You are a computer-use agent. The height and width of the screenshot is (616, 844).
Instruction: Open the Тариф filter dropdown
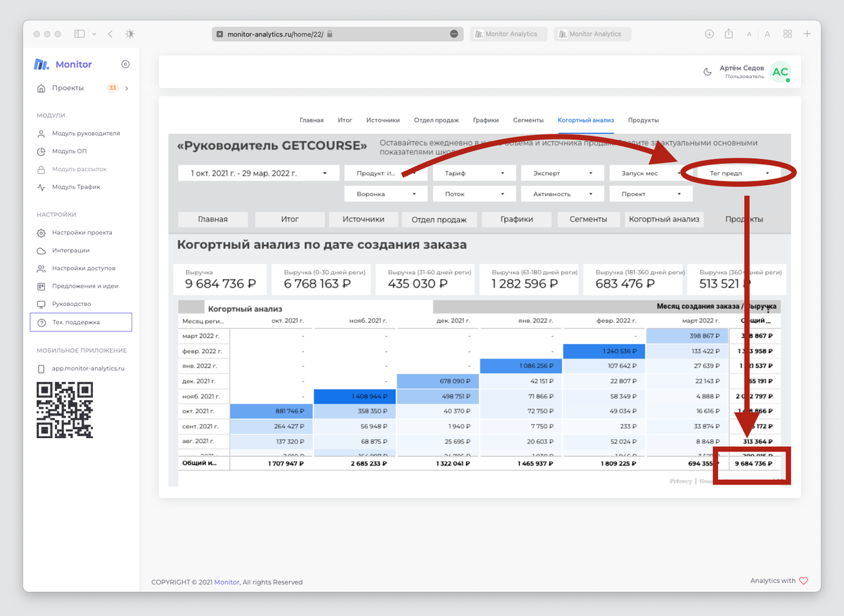coord(475,173)
